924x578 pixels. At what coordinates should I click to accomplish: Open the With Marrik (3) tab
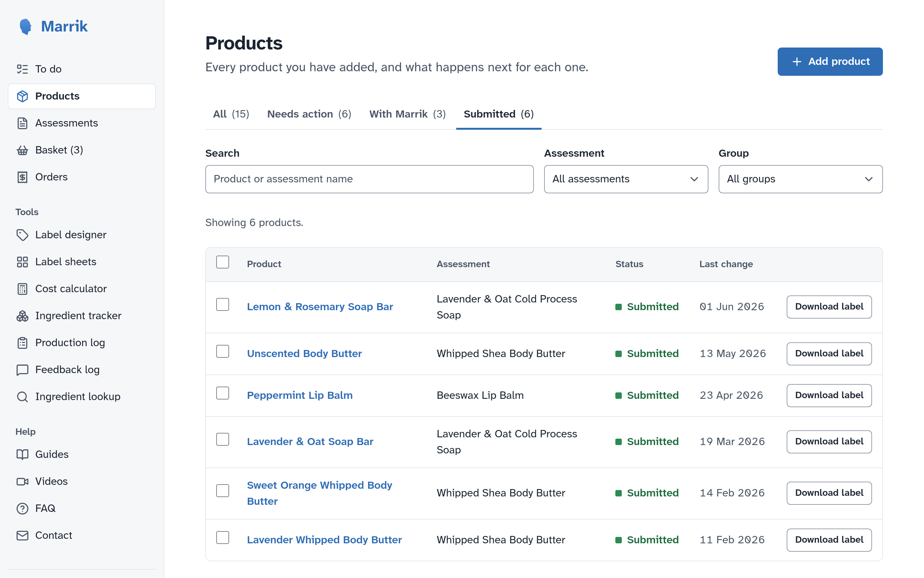click(407, 114)
